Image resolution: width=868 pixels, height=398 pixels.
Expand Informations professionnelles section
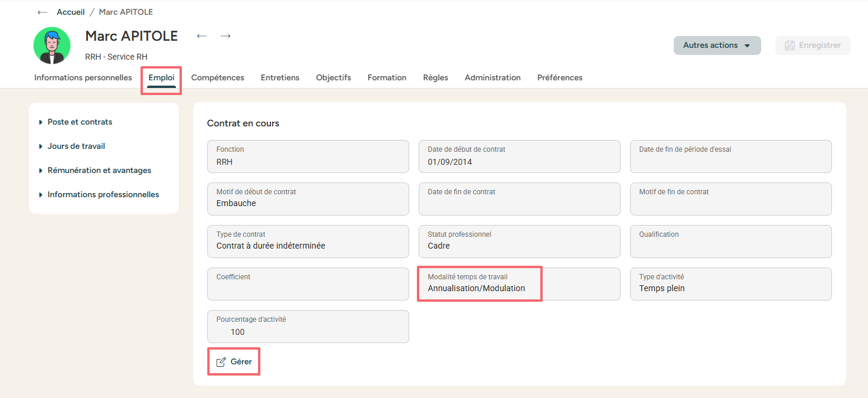[x=103, y=195]
